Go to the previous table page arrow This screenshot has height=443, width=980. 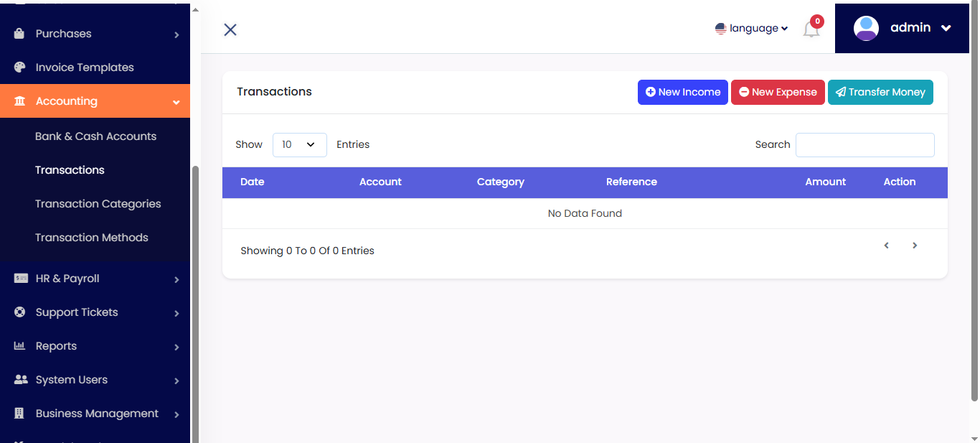[887, 246]
